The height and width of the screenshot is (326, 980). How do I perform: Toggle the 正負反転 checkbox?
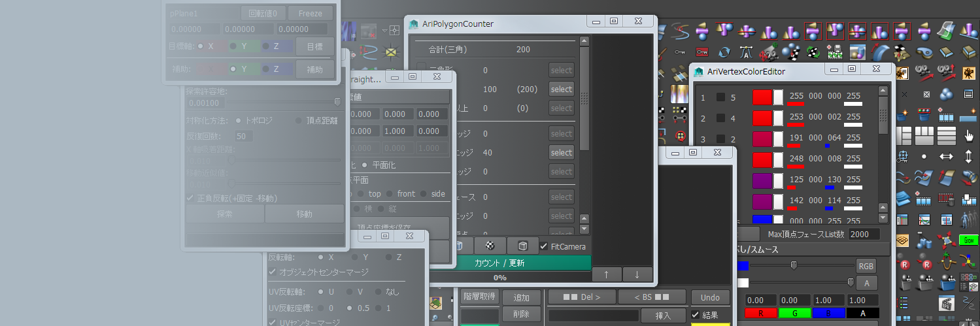tap(190, 197)
